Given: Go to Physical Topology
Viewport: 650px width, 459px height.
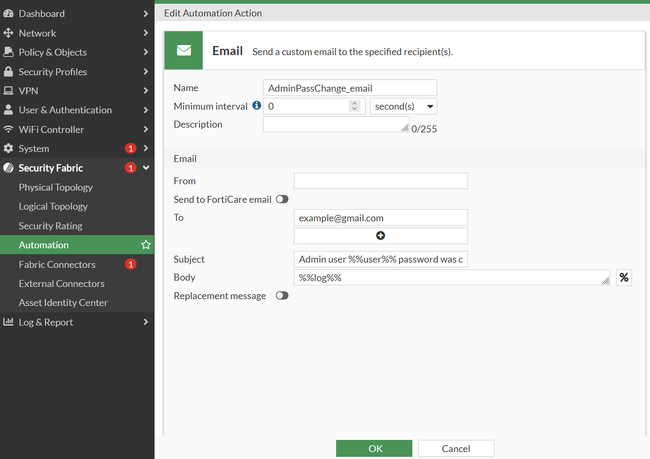Looking at the screenshot, I should (x=55, y=187).
